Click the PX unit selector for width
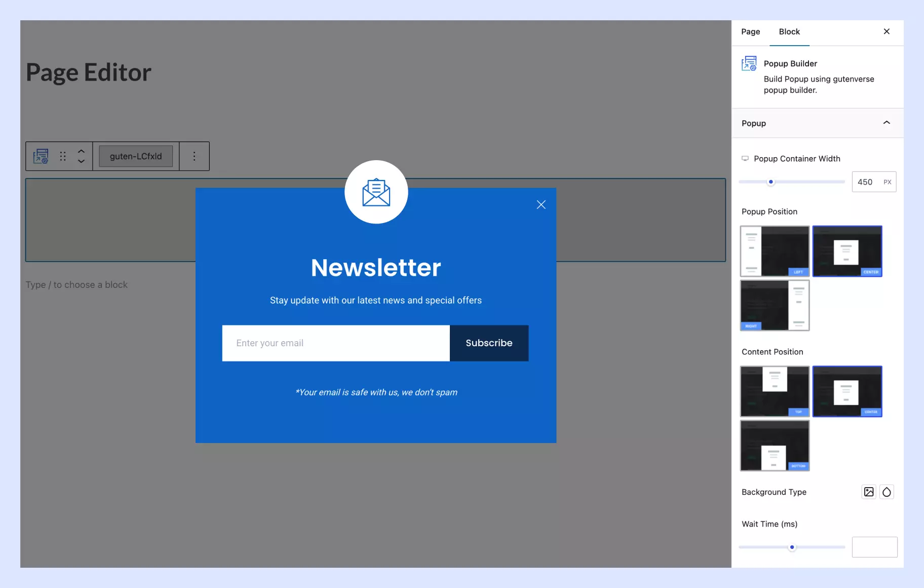924x588 pixels. [x=888, y=182]
